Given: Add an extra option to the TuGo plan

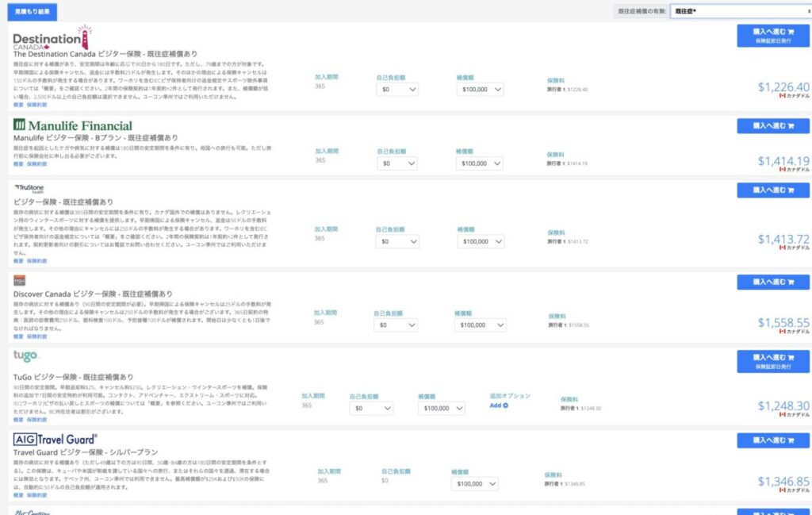Looking at the screenshot, I should point(499,405).
